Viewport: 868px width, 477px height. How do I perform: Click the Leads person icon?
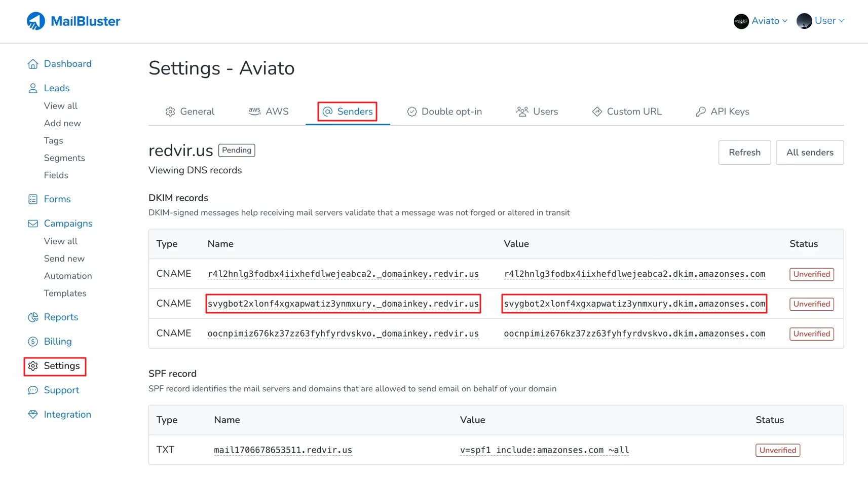click(x=32, y=88)
